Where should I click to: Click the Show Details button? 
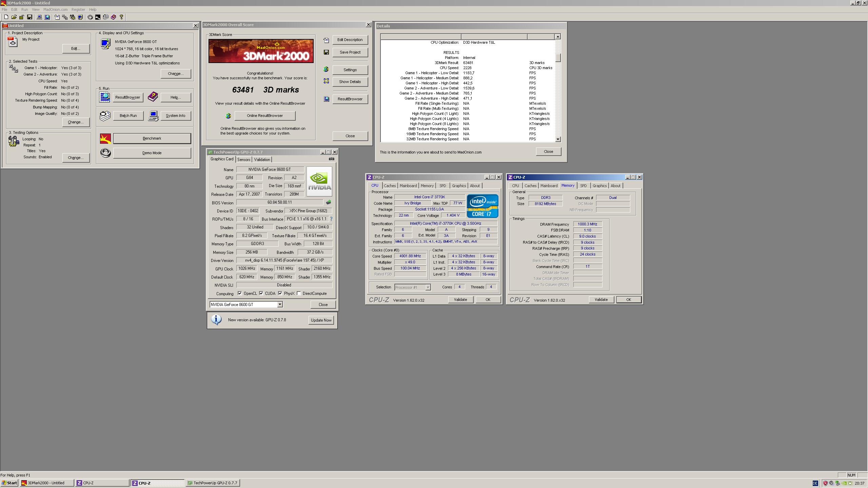click(x=350, y=82)
